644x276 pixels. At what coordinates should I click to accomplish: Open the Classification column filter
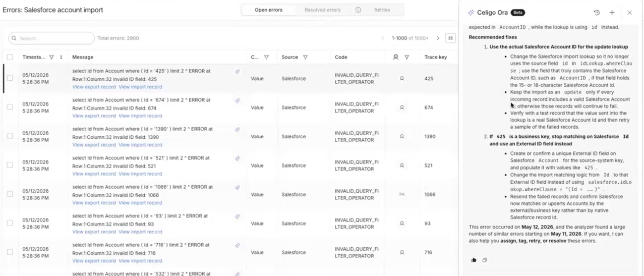click(x=266, y=58)
